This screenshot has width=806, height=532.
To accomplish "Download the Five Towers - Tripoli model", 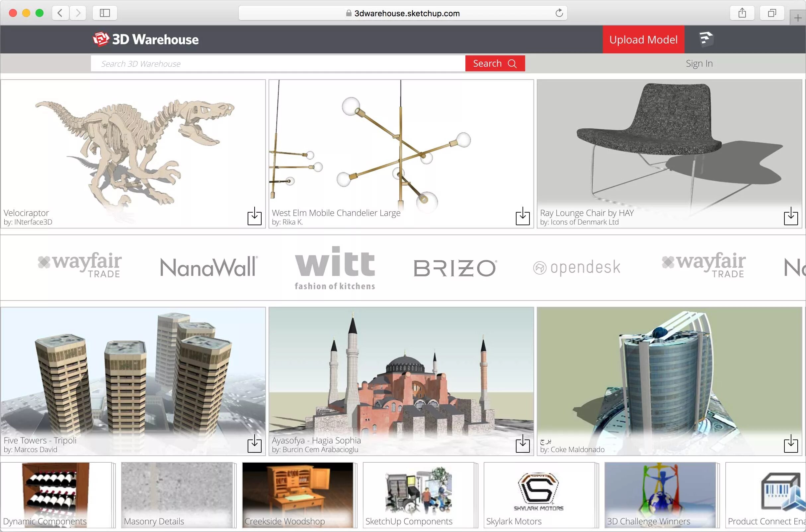I will tap(254, 444).
